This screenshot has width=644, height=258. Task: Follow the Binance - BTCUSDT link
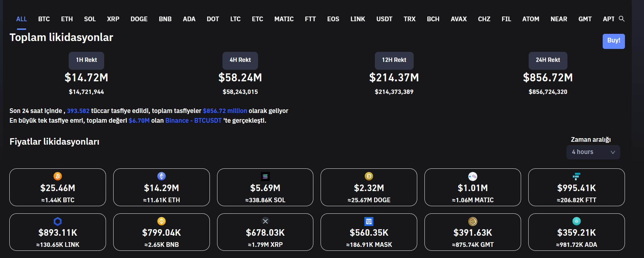(x=193, y=121)
